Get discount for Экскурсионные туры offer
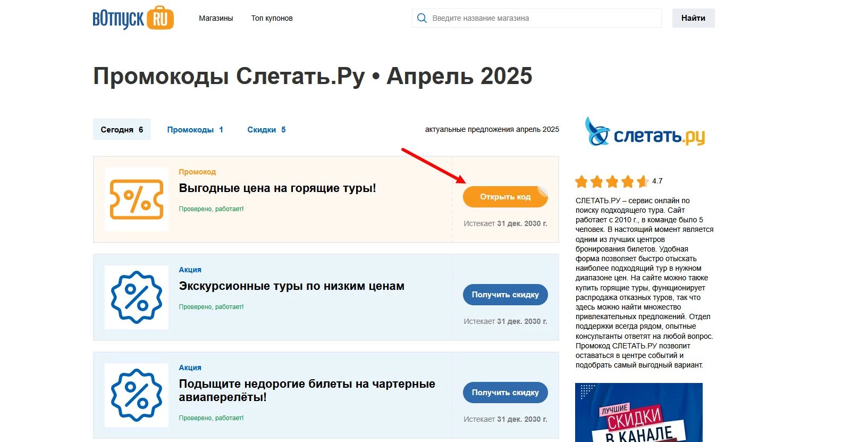Image resolution: width=868 pixels, height=442 pixels. pos(505,295)
